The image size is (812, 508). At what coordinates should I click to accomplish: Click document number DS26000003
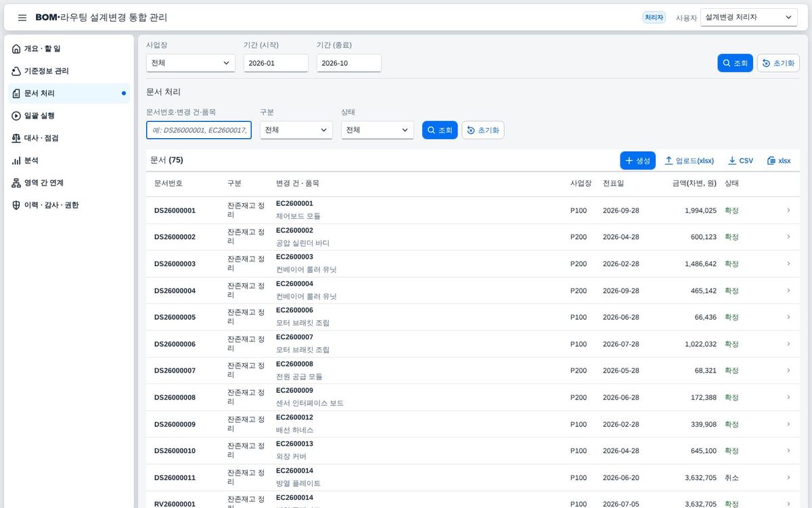175,264
